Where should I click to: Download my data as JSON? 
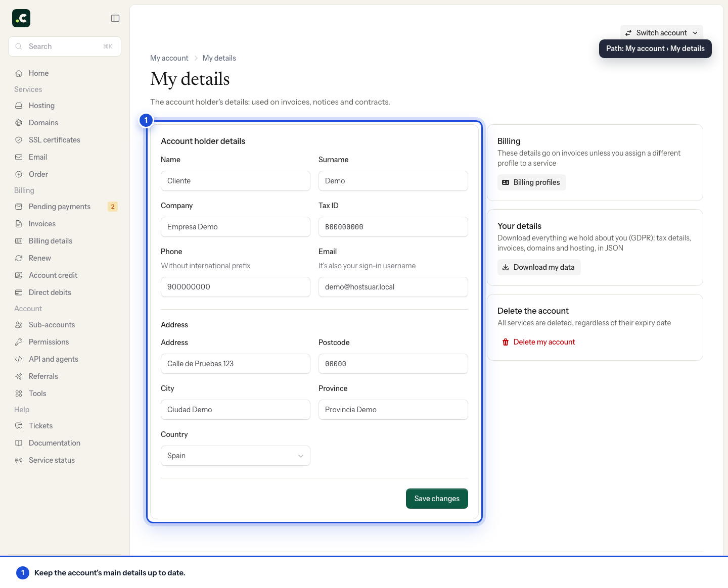[539, 267]
